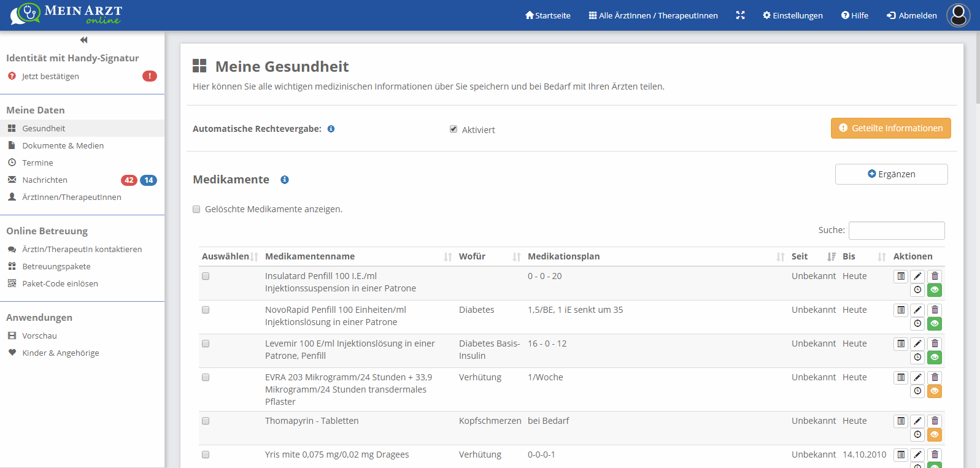Focus the Suche input field

click(897, 231)
